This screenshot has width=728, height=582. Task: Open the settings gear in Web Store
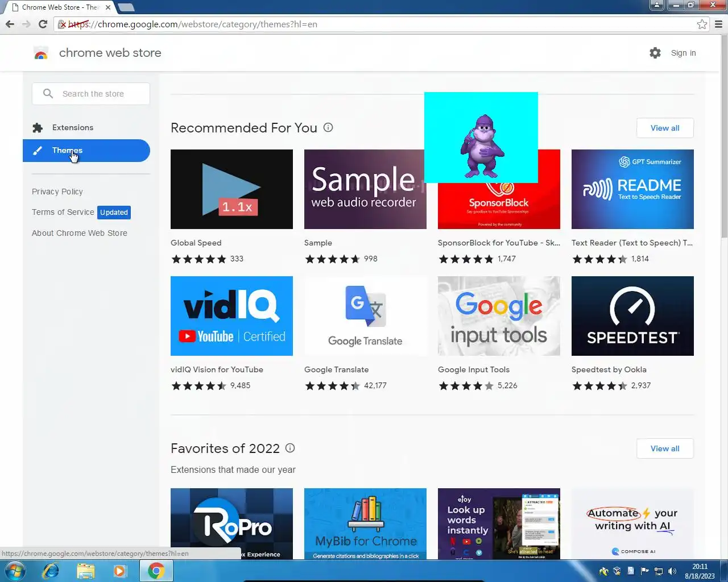click(x=655, y=53)
